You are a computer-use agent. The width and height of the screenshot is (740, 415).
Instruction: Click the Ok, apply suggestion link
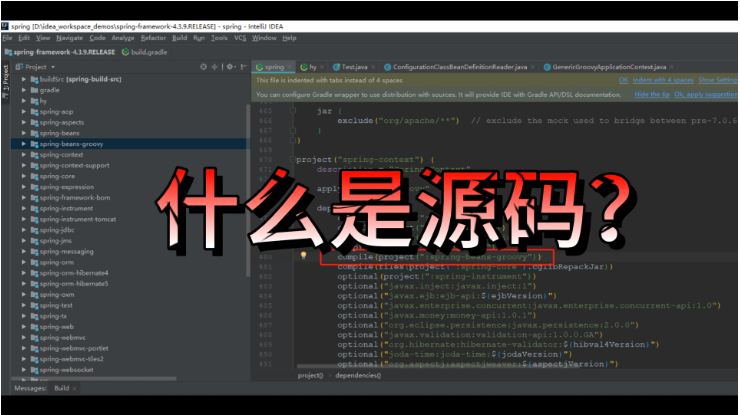[706, 94]
